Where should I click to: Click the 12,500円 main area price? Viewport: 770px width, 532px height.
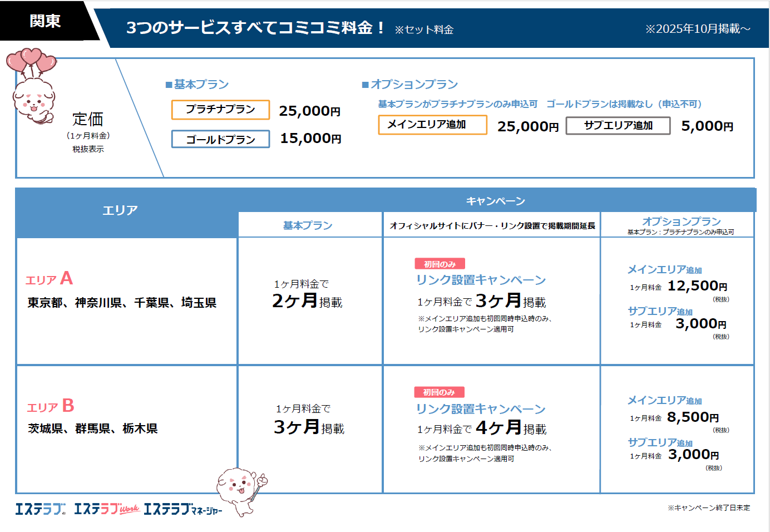(697, 286)
